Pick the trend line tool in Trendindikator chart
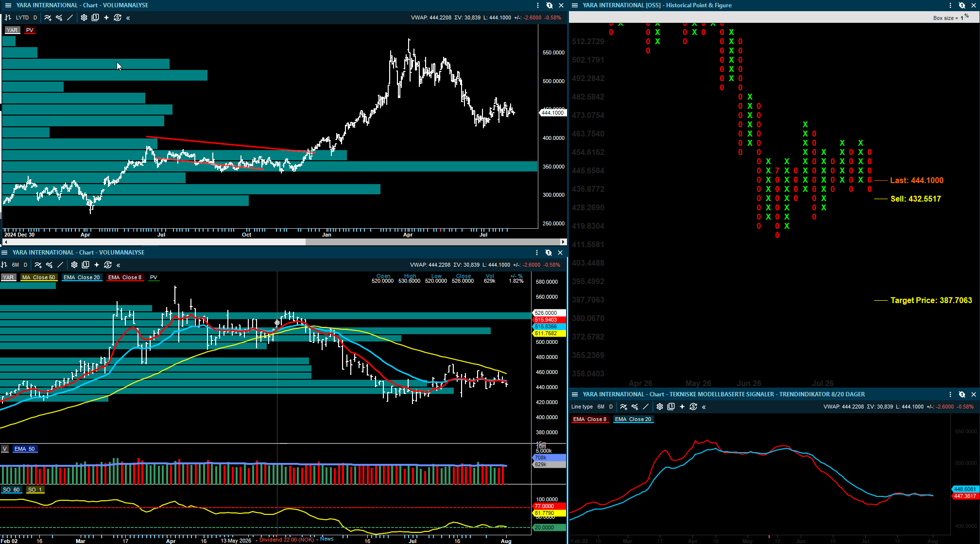 pyautogui.click(x=646, y=407)
